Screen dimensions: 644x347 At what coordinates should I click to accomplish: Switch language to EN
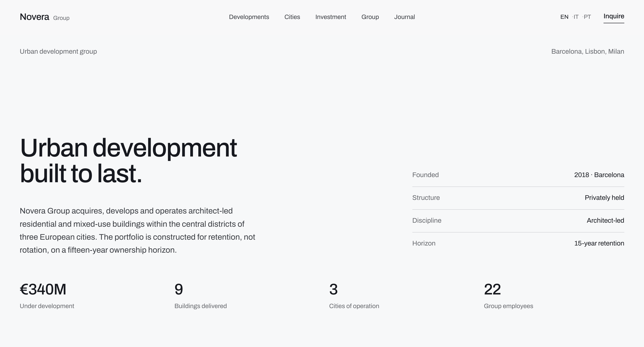[564, 17]
